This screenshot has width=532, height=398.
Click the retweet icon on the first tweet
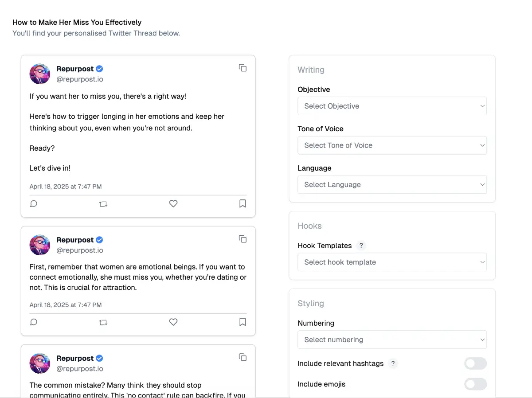click(x=103, y=204)
